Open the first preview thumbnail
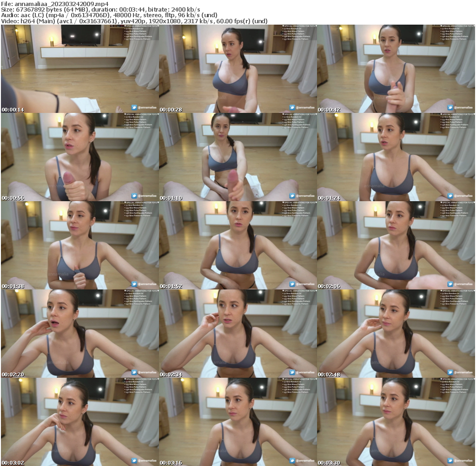The image size is (476, 466). 79,68
